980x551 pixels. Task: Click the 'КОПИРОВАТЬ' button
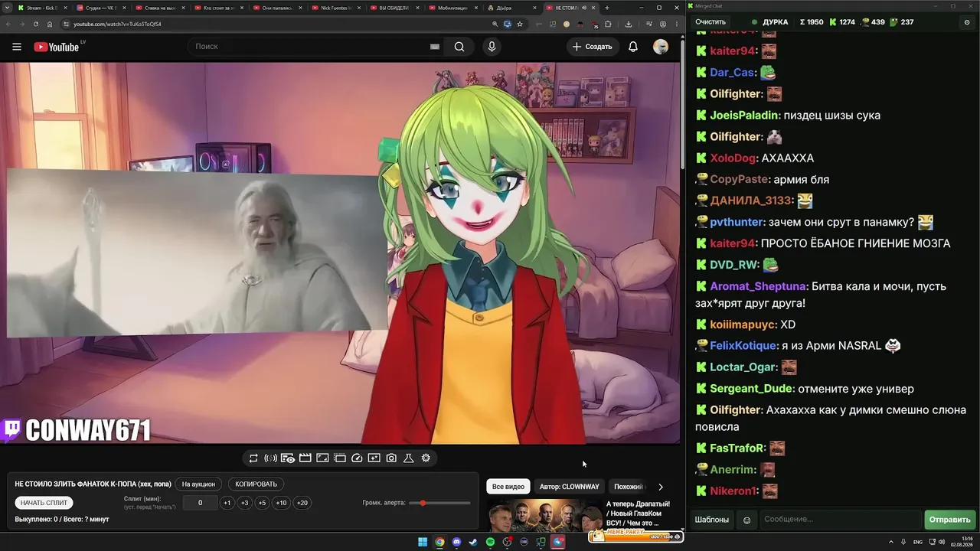click(x=256, y=484)
